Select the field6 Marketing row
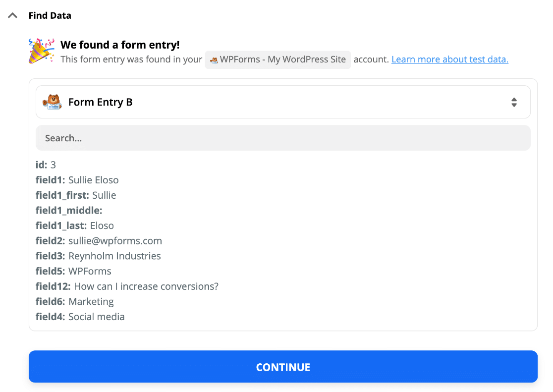The image size is (553, 392). click(75, 301)
